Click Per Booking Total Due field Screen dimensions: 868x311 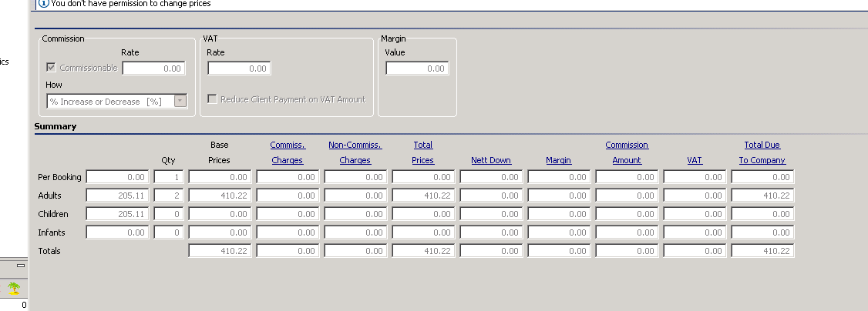[763, 177]
